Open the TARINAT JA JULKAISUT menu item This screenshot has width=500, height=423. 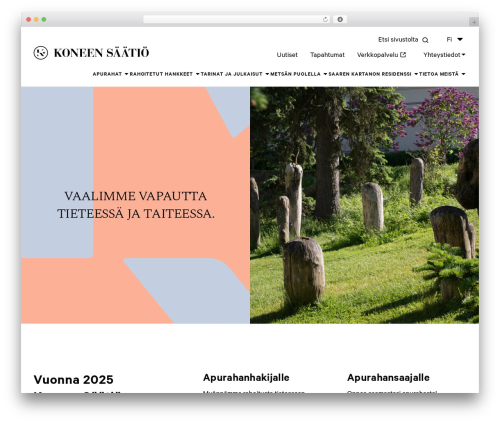click(x=231, y=74)
